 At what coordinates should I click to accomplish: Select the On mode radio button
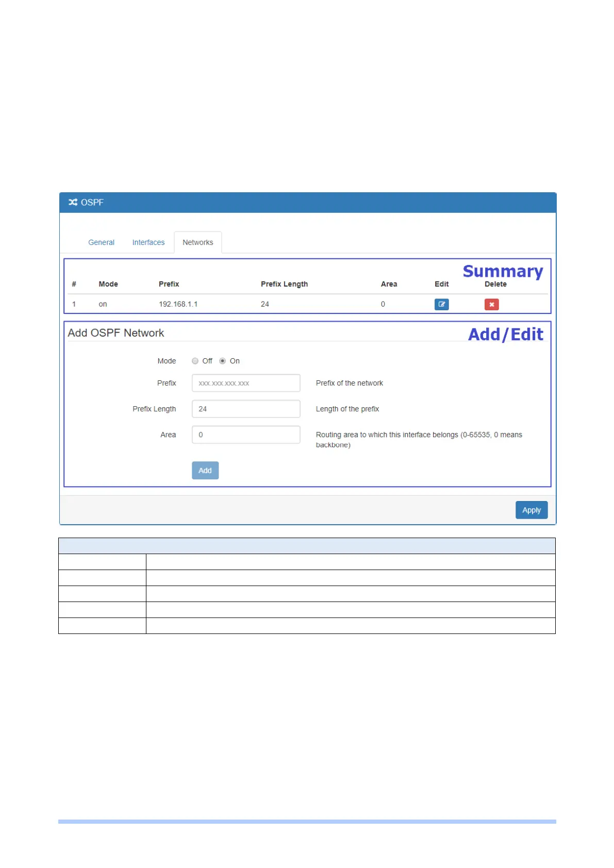(x=222, y=361)
